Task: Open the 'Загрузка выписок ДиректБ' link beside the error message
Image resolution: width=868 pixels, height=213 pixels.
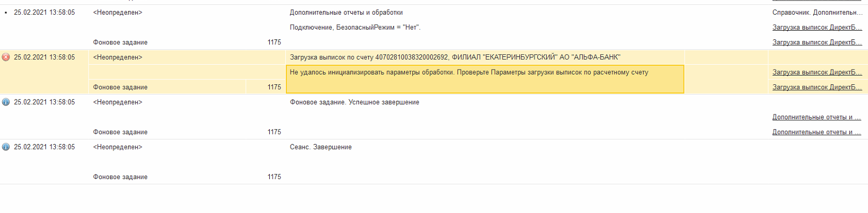Action: tap(817, 72)
